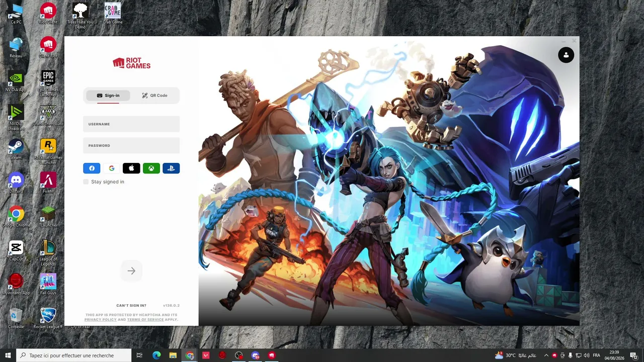Select the Réseau desktop icon

tap(16, 48)
